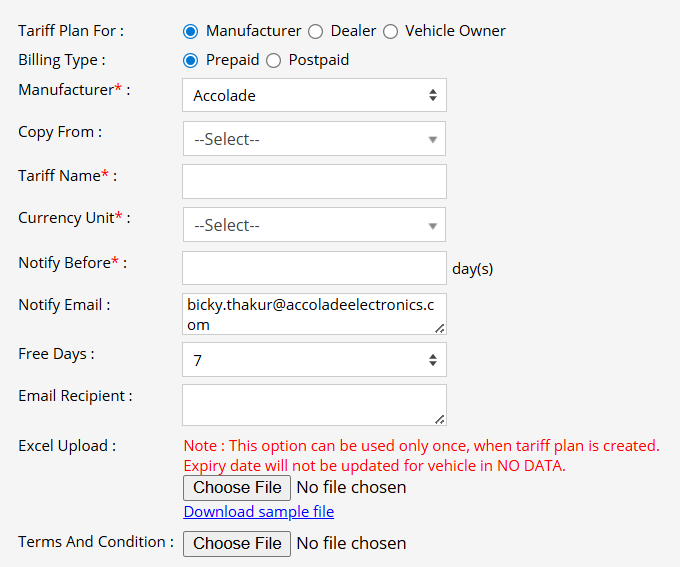This screenshot has width=680, height=567.
Task: Click the Tariff Name input field
Action: pyautogui.click(x=314, y=182)
